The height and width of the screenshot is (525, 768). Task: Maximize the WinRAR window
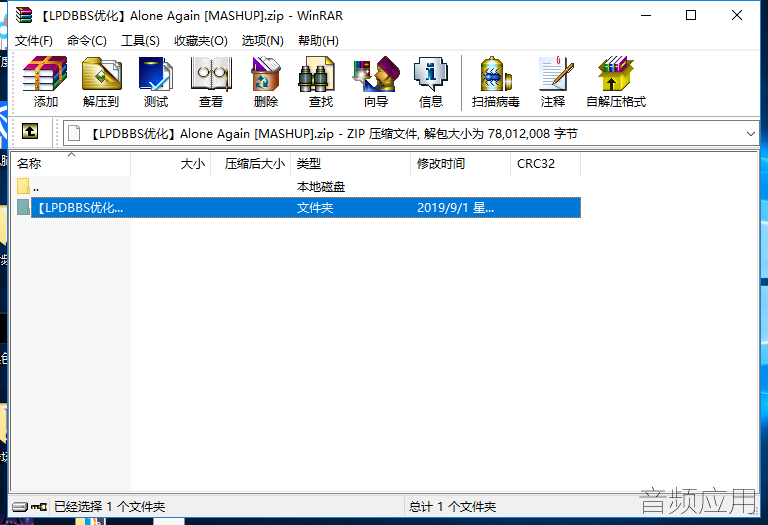[691, 15]
